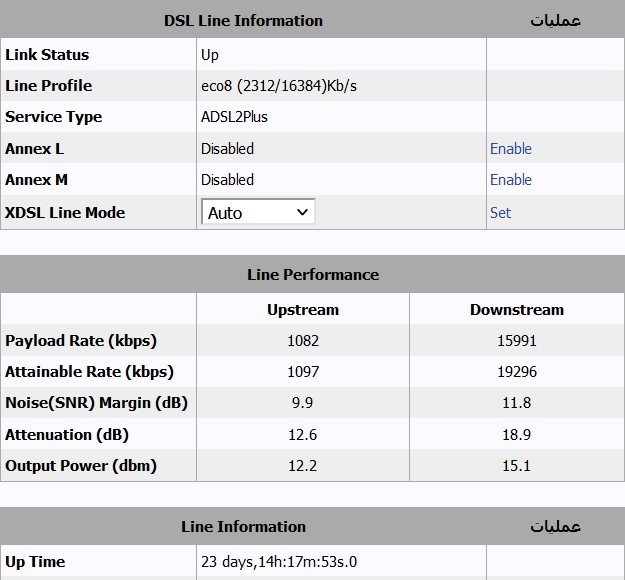
Task: Click the DSL Line Information header
Action: (x=243, y=21)
